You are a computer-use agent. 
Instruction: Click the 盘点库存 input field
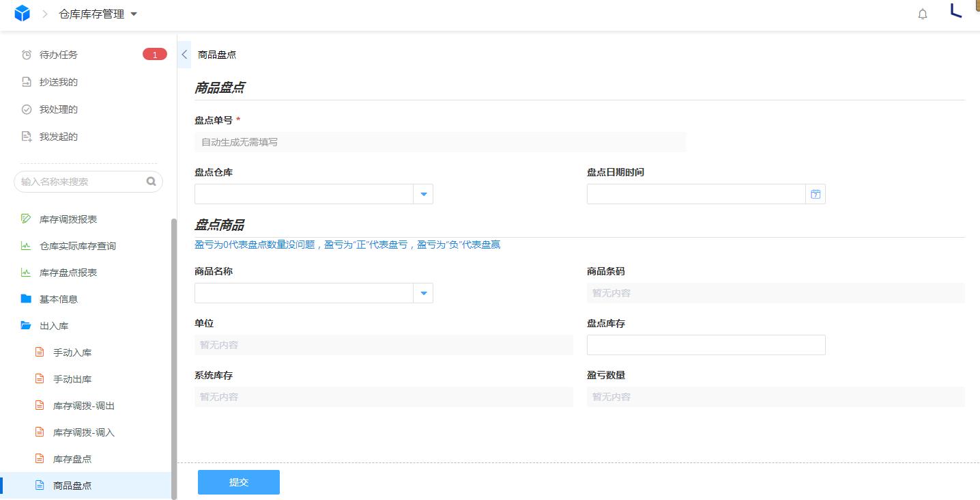pyautogui.click(x=706, y=345)
